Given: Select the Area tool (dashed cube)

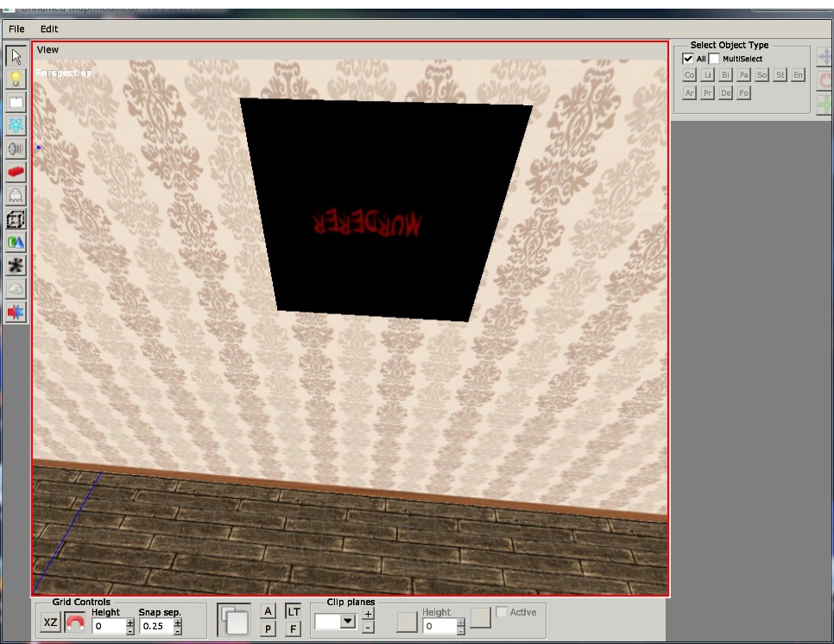Looking at the screenshot, I should [x=16, y=219].
